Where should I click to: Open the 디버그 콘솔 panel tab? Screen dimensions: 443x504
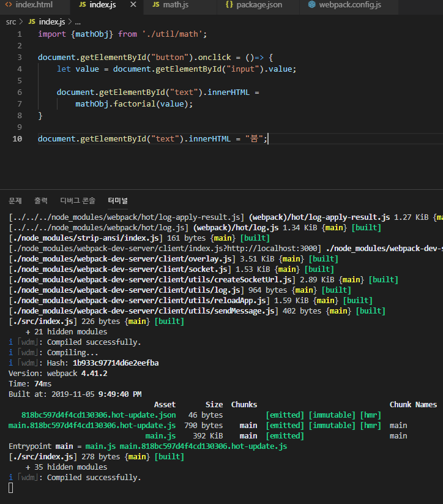[x=78, y=201]
